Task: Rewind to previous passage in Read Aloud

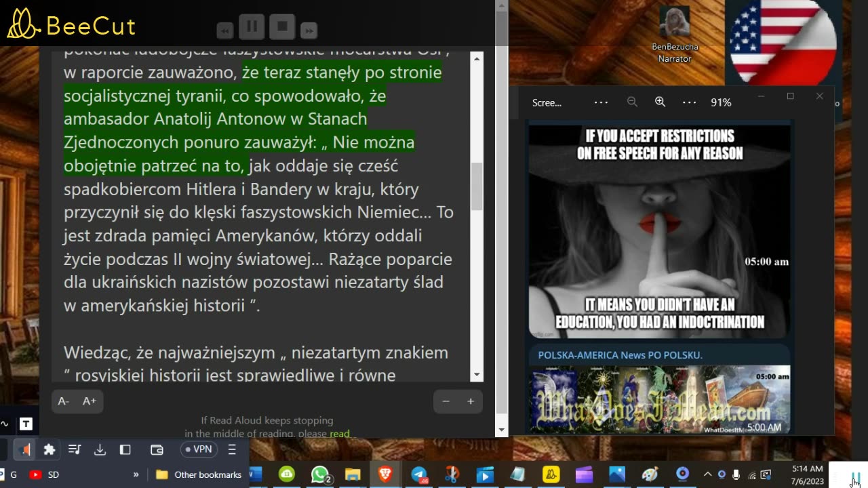Action: 225,30
